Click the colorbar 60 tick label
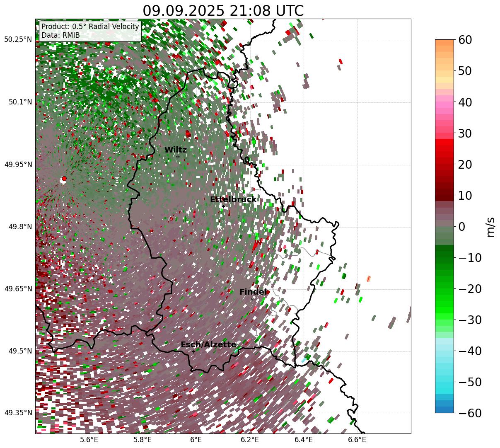Viewport: 500px width, 448px height. coord(464,40)
